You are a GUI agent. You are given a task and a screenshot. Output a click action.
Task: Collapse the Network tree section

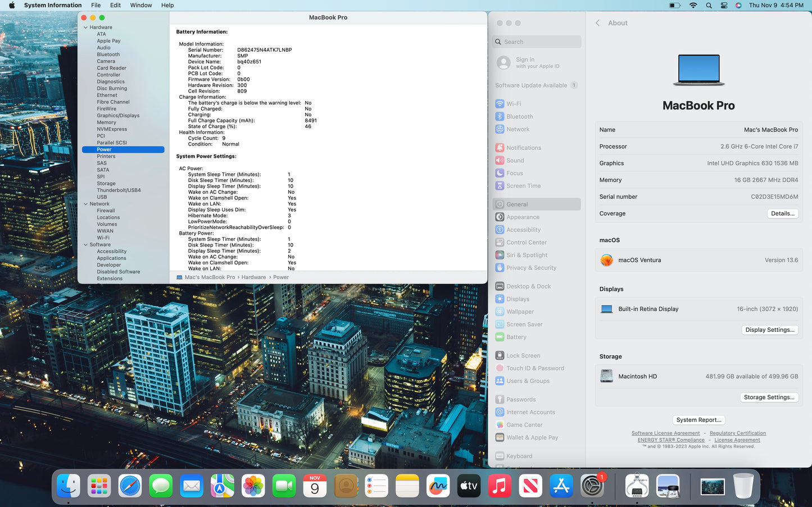[x=85, y=204]
